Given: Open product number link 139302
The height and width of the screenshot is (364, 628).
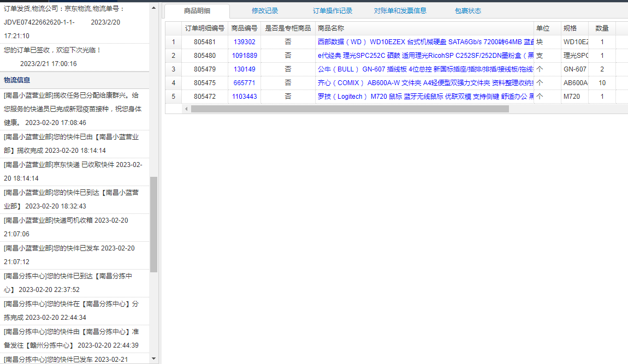Looking at the screenshot, I should point(244,42).
